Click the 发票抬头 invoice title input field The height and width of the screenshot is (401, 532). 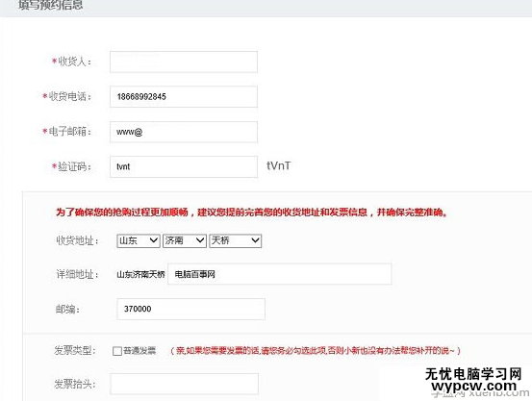[x=185, y=384]
